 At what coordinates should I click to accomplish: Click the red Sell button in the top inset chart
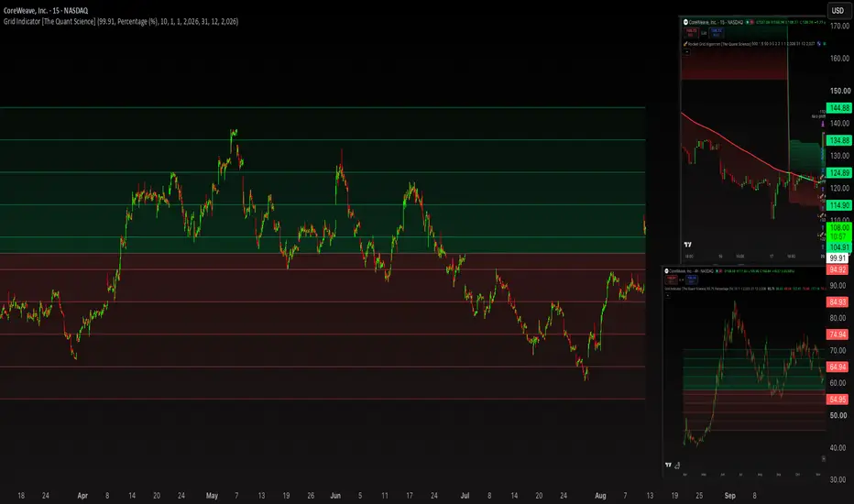[x=691, y=33]
